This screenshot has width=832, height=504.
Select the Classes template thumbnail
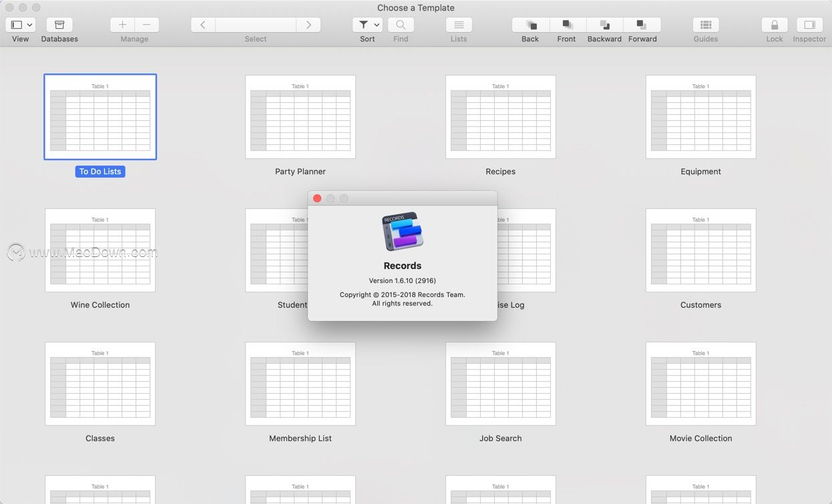point(100,384)
